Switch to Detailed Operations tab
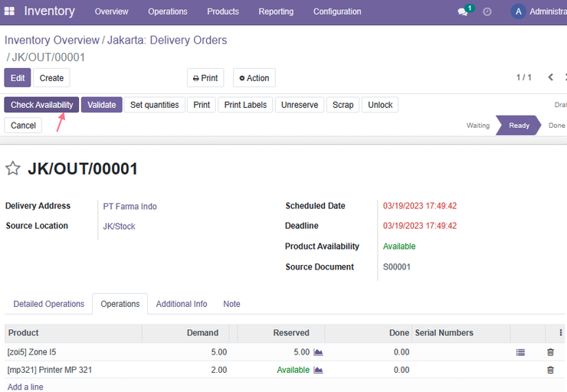The width and height of the screenshot is (567, 392). (x=49, y=304)
